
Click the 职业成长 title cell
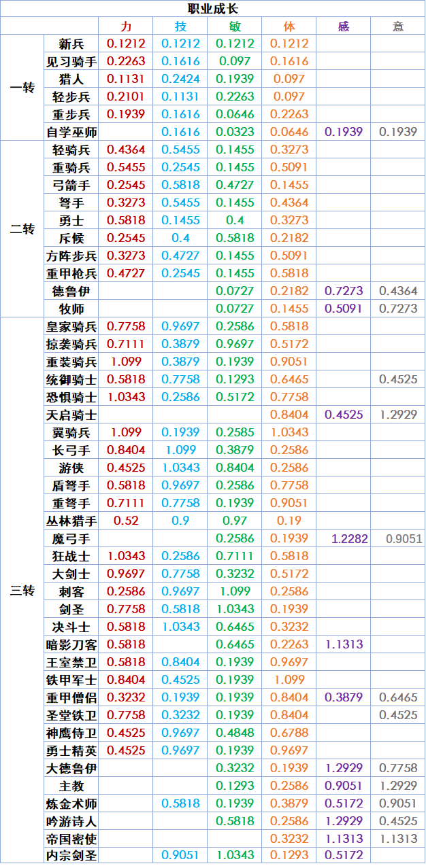[212, 9]
